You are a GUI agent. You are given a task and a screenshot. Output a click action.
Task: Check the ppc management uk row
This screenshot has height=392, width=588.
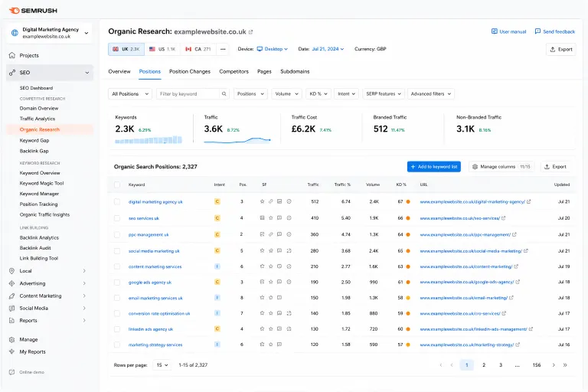(117, 234)
